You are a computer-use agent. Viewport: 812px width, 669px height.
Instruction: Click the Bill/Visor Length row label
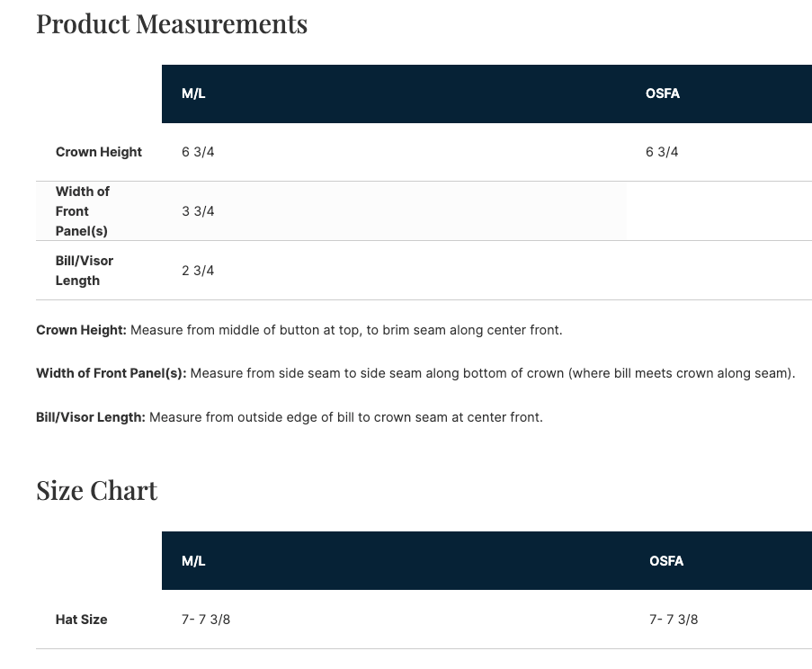click(85, 271)
